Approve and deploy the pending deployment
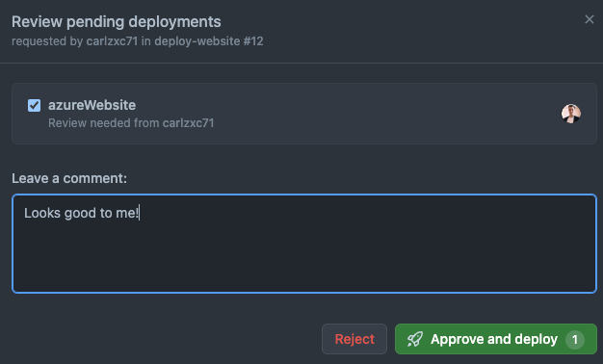 point(496,339)
